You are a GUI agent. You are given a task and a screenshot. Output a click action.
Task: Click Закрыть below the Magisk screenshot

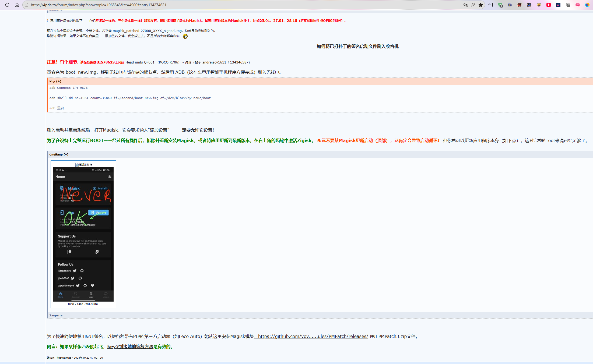coord(56,315)
